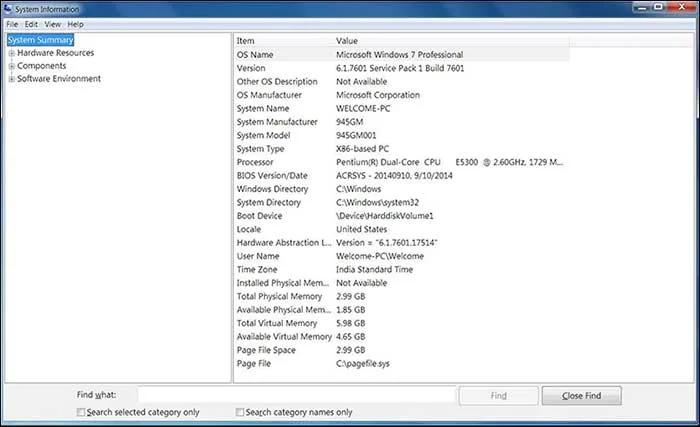The height and width of the screenshot is (427, 700).
Task: Close the System Information window
Action: (x=682, y=7)
